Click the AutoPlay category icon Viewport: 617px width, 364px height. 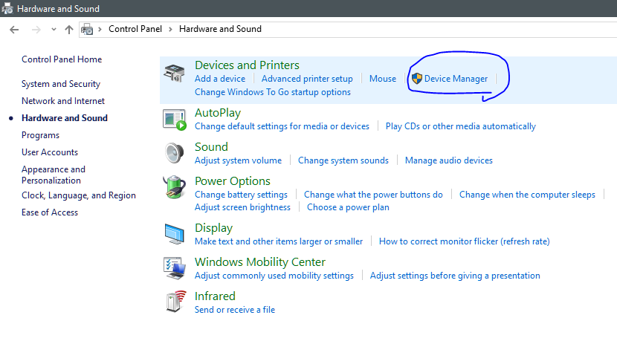point(174,120)
